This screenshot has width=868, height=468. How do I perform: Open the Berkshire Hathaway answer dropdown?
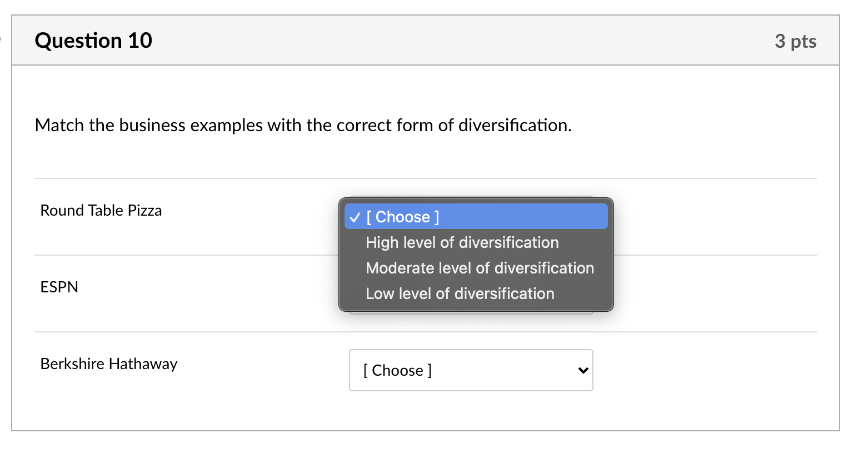coord(470,370)
